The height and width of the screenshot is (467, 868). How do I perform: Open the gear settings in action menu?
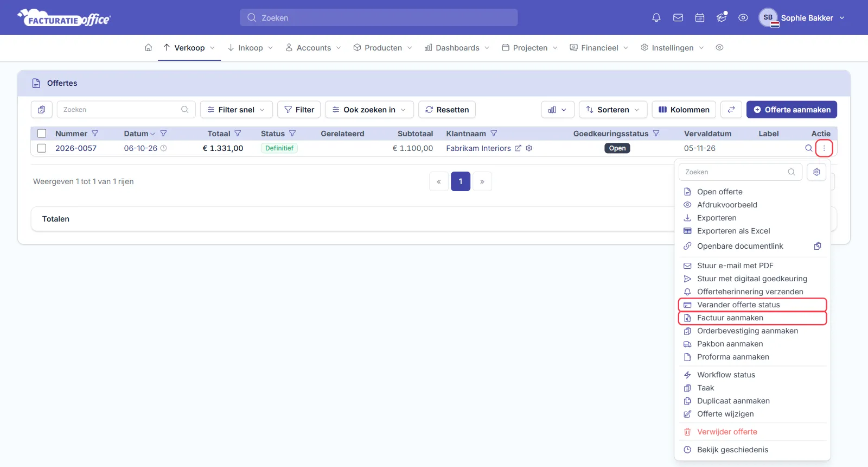(816, 172)
